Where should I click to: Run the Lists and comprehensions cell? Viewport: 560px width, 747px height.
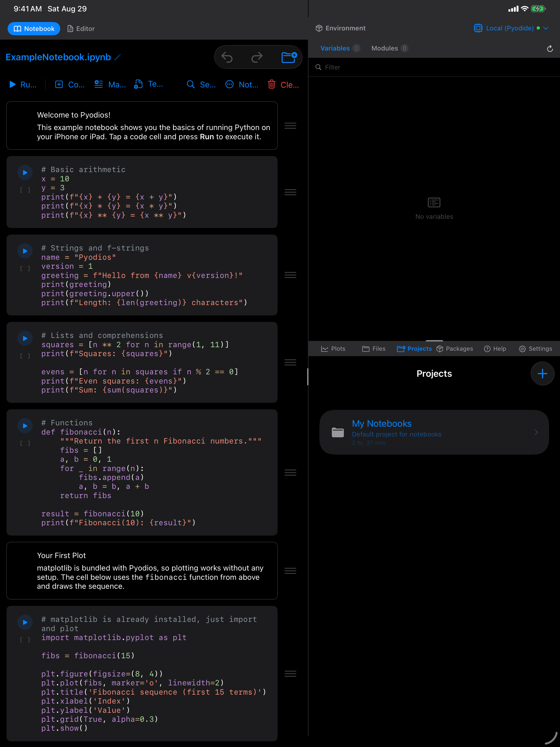(x=25, y=338)
